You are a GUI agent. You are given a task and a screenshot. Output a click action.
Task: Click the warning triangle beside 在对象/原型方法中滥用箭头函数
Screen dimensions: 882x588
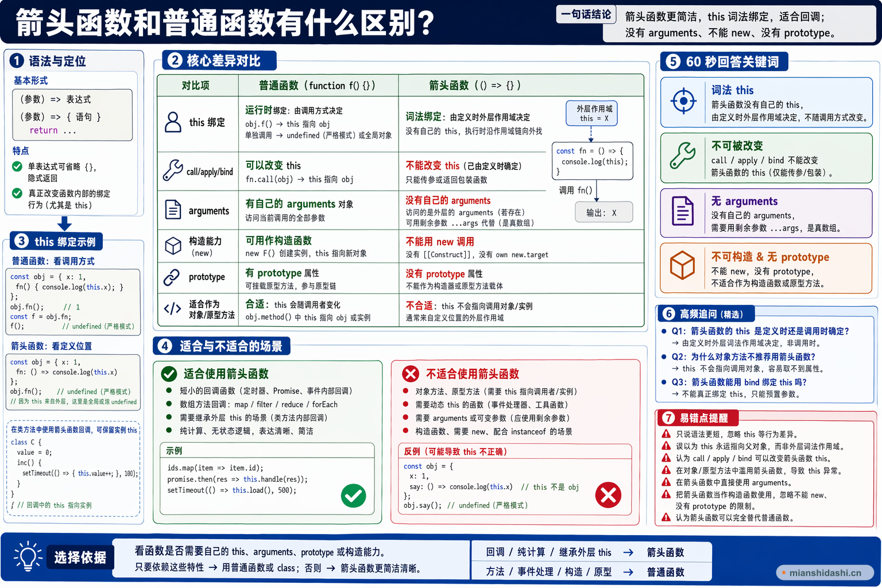[x=666, y=470]
